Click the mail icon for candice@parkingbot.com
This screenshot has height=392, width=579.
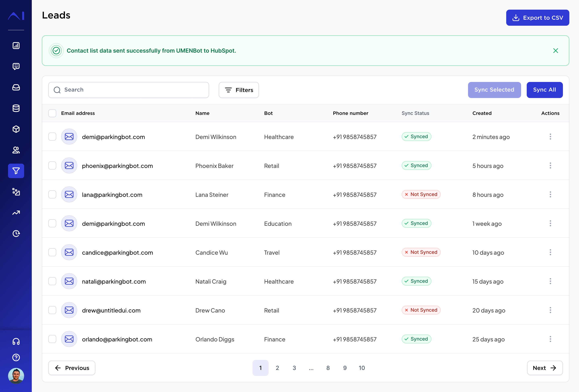click(x=69, y=252)
